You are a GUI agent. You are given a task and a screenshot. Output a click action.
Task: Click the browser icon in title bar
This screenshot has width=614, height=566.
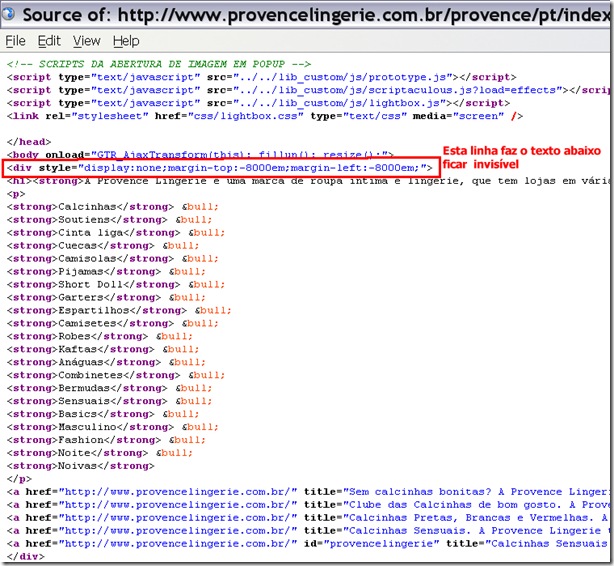click(x=8, y=14)
